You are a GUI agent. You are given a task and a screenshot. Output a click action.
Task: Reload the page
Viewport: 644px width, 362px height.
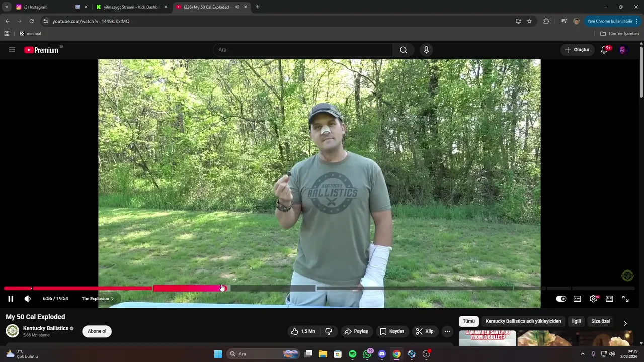[31, 21]
